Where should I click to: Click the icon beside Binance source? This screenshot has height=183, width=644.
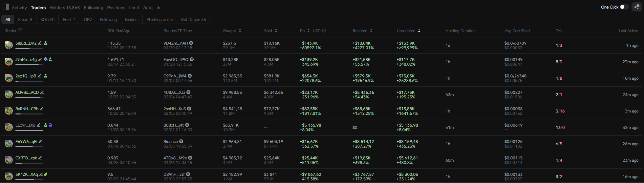[x=181, y=141]
